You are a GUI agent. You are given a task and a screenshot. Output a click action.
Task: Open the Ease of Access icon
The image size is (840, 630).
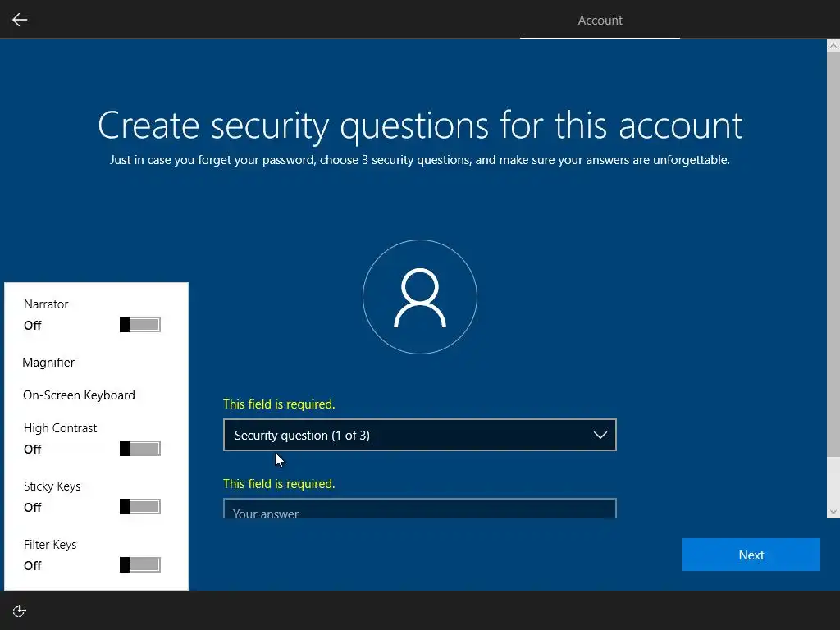20,611
